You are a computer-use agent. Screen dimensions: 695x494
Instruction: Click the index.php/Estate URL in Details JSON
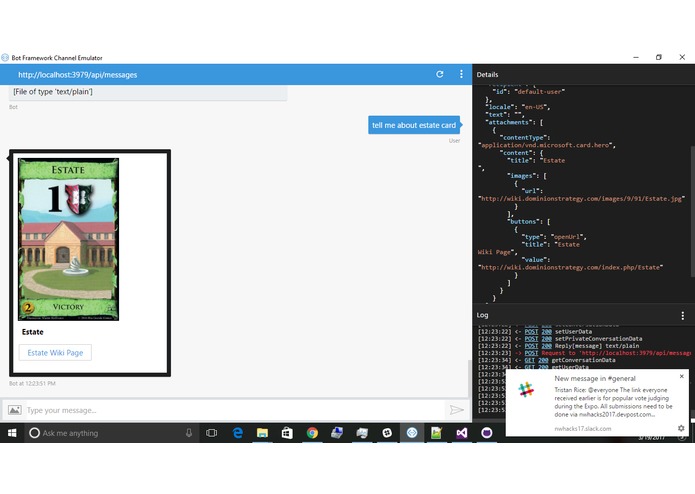570,267
